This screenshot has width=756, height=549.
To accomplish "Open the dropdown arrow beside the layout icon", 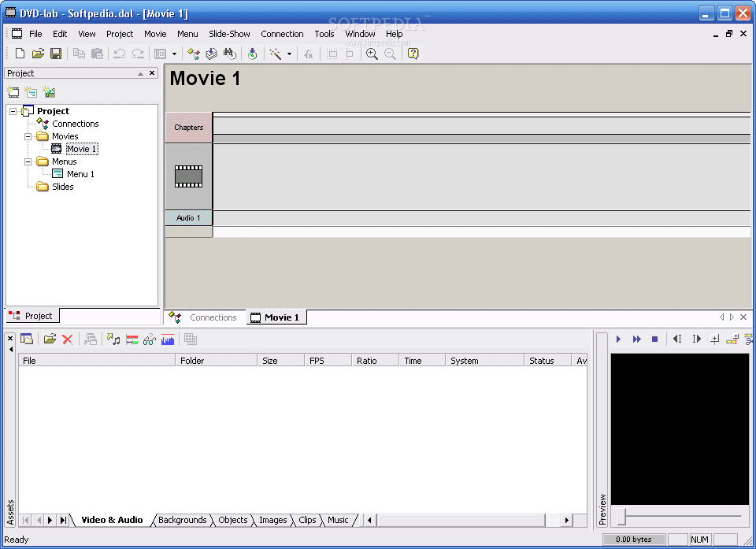I will pyautogui.click(x=175, y=54).
